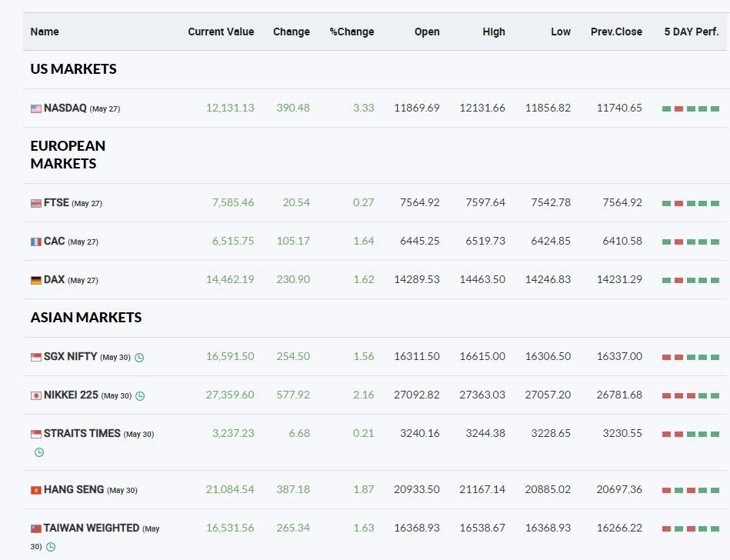The image size is (730, 560).
Task: Open the STRAITS TIMES index link
Action: pos(82,433)
